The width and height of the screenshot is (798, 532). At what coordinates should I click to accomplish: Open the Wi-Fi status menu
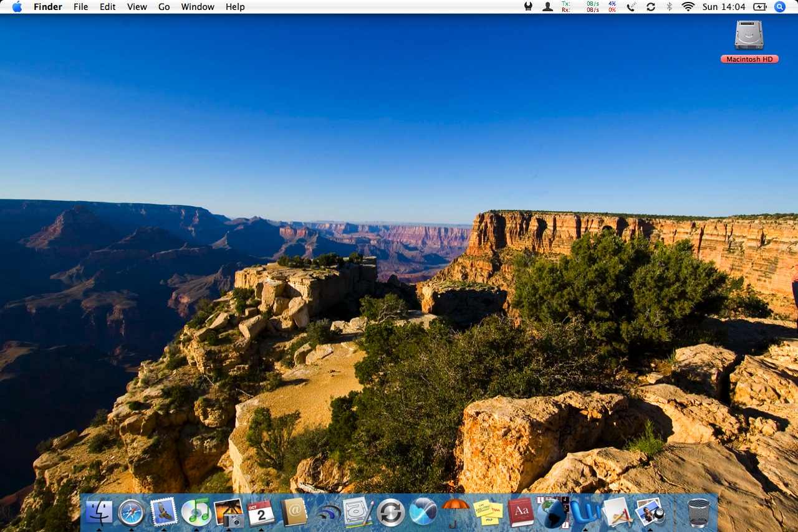[688, 7]
